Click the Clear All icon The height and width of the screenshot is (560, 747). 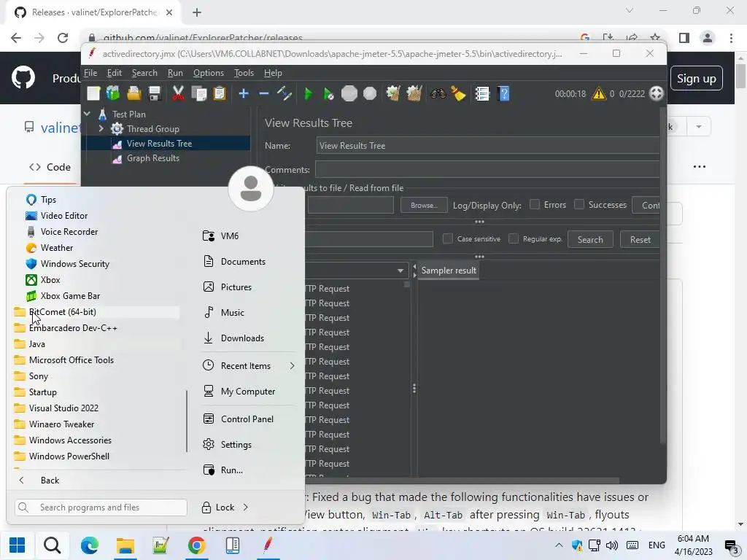(x=414, y=93)
